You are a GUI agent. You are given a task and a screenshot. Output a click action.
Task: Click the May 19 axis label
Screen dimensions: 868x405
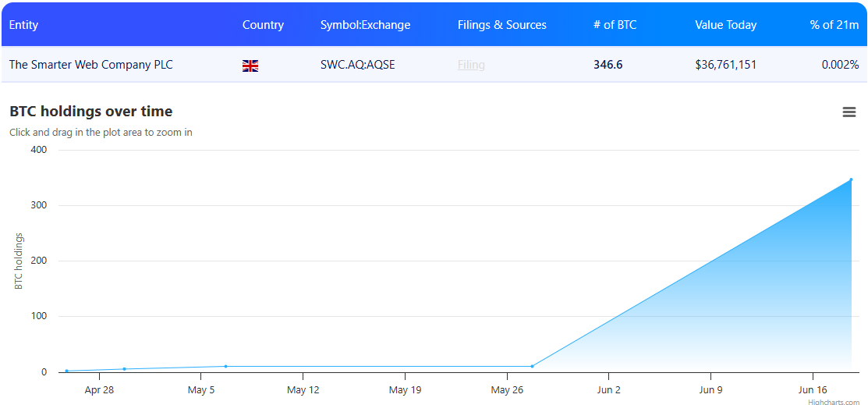click(406, 390)
